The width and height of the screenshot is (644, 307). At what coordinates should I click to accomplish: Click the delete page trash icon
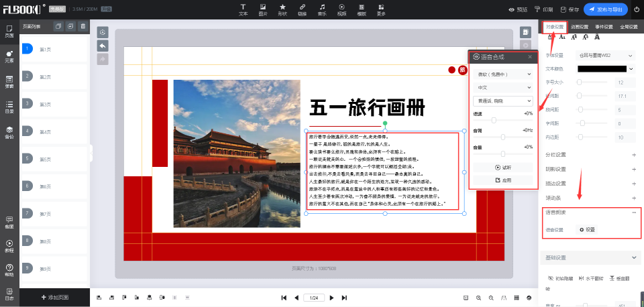pyautogui.click(x=83, y=26)
